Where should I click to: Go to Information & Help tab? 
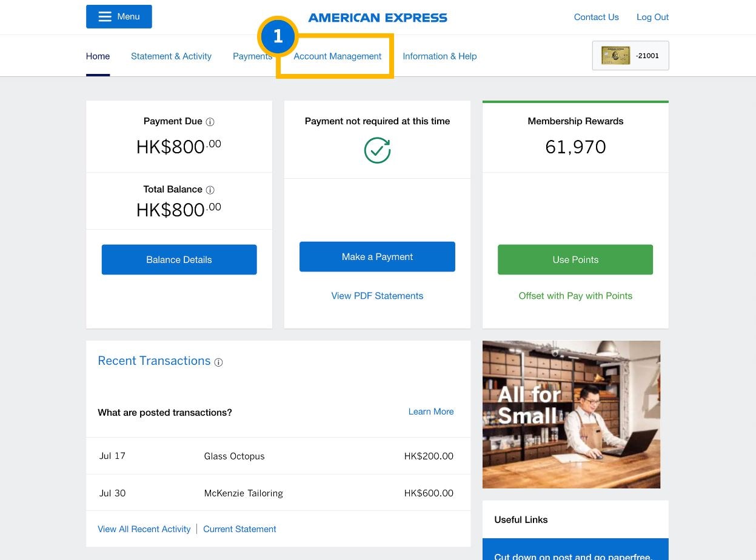(x=440, y=56)
